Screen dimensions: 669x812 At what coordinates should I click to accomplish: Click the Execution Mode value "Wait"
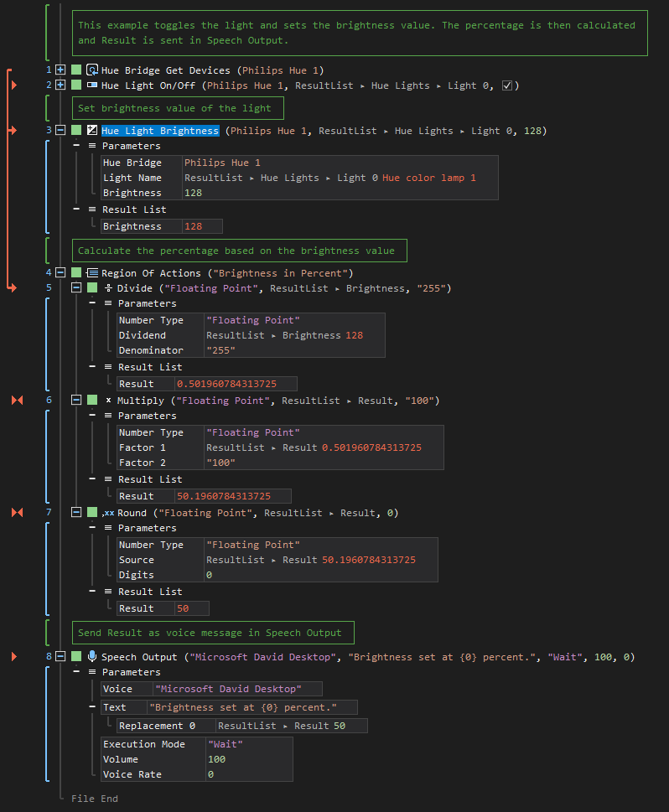tap(226, 744)
